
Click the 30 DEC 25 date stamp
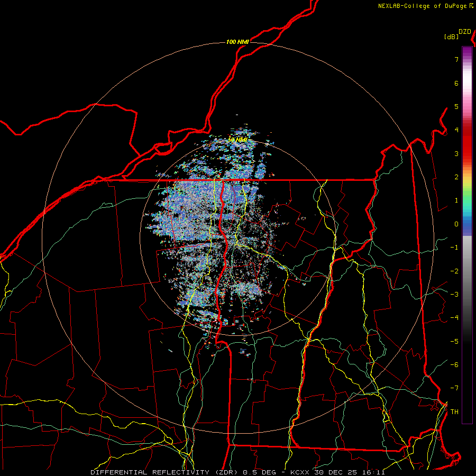tap(335, 472)
